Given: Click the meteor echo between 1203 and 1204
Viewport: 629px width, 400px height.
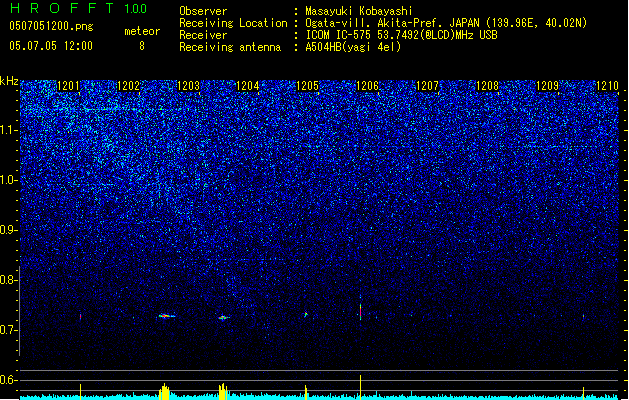Looking at the screenshot, I should pos(223,318).
